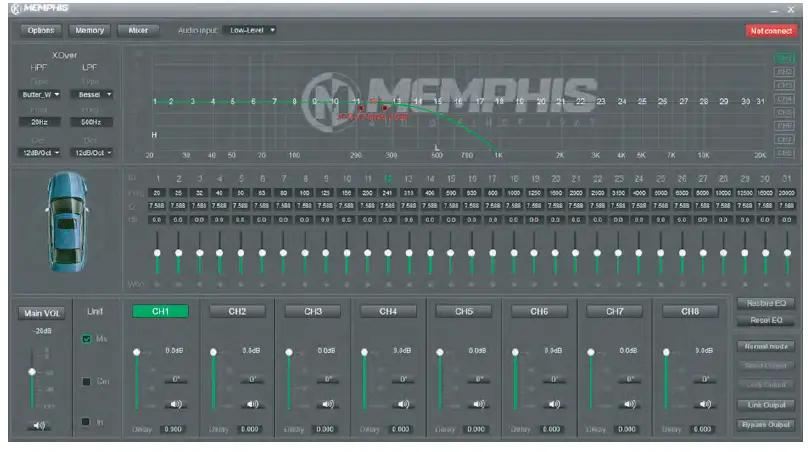808x452 pixels.
Task: Click EQ band 12 frequency field 241
Action: [x=388, y=193]
